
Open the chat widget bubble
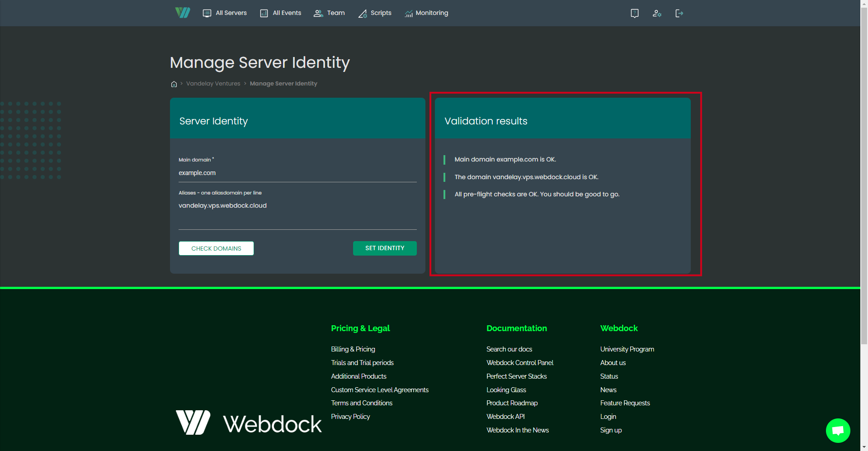click(x=838, y=431)
